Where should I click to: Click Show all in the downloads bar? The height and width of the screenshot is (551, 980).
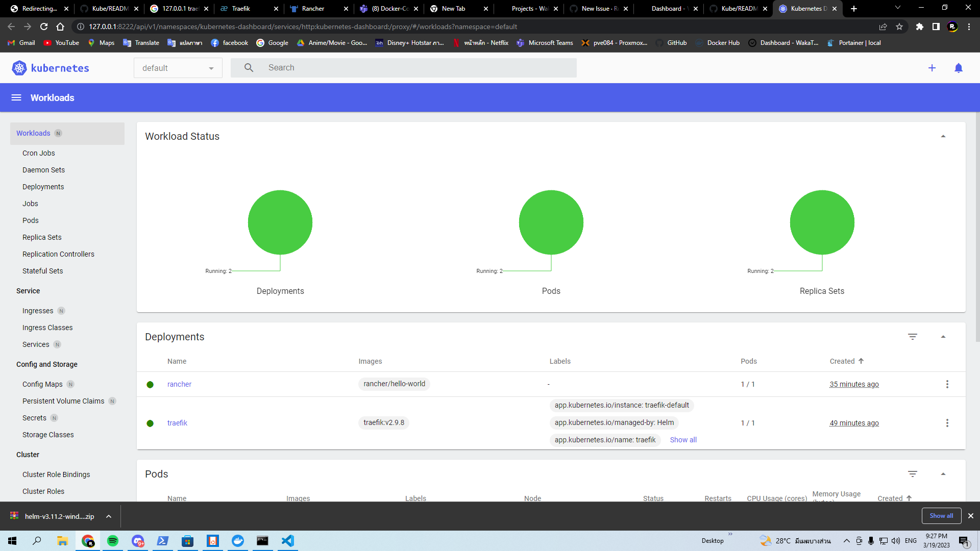coord(941,516)
